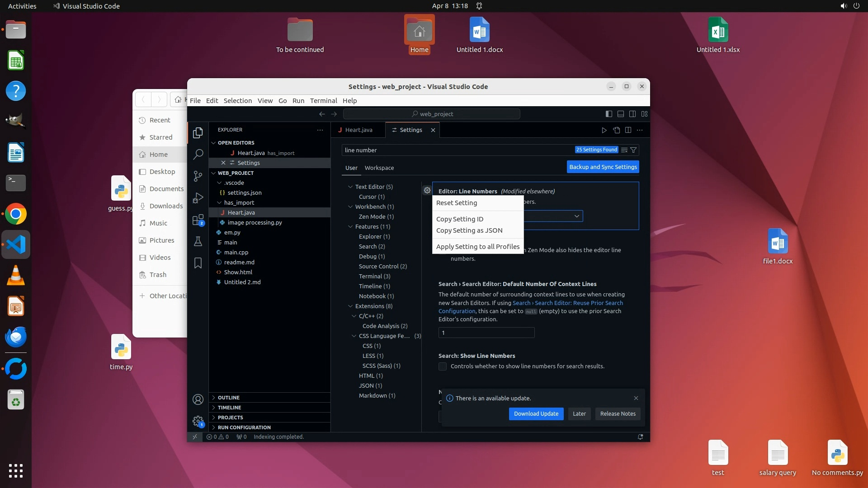Click the Default Number Of Context Lines input
868x488 pixels.
[486, 333]
